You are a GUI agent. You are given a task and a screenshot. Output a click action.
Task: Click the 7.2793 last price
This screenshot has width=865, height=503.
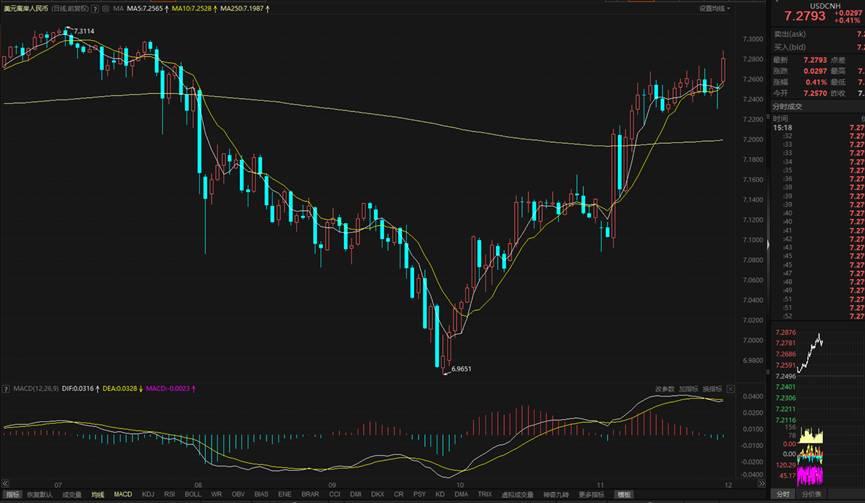[805, 16]
